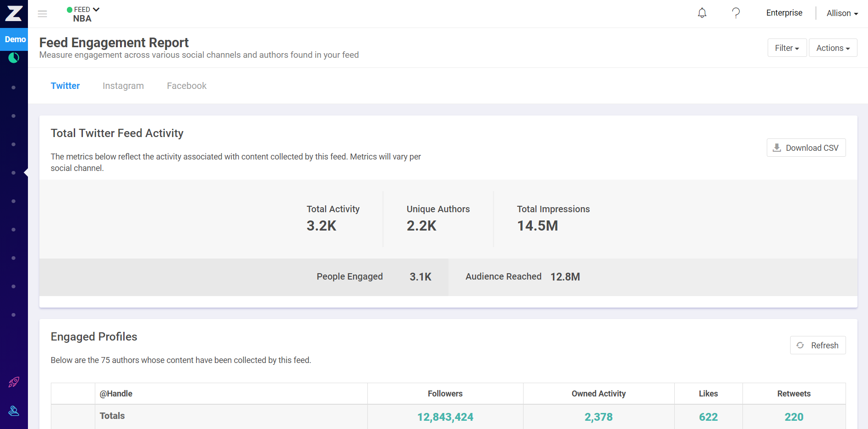
Task: Click the user profile sidebar icon
Action: [14, 411]
